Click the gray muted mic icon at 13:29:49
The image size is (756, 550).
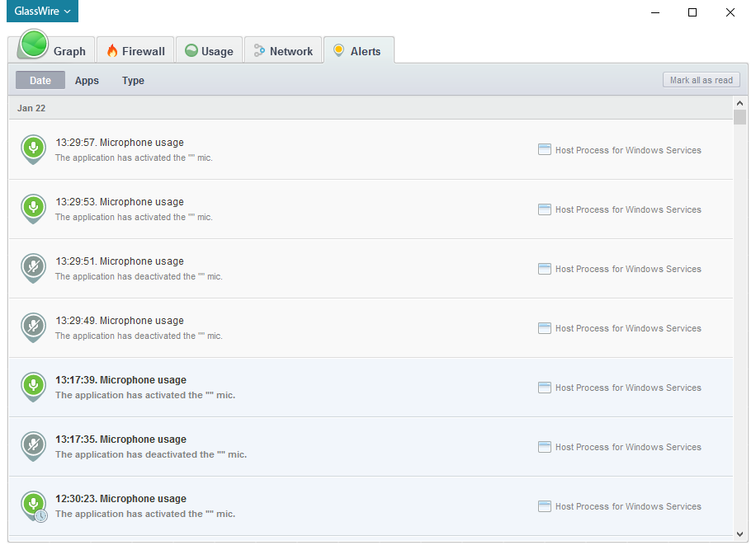coord(33,327)
